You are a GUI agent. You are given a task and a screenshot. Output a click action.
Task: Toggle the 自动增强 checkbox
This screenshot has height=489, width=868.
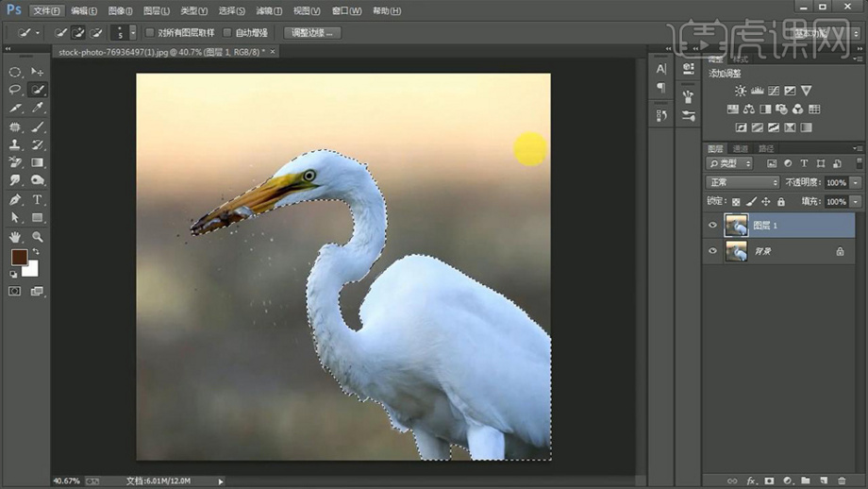click(227, 33)
